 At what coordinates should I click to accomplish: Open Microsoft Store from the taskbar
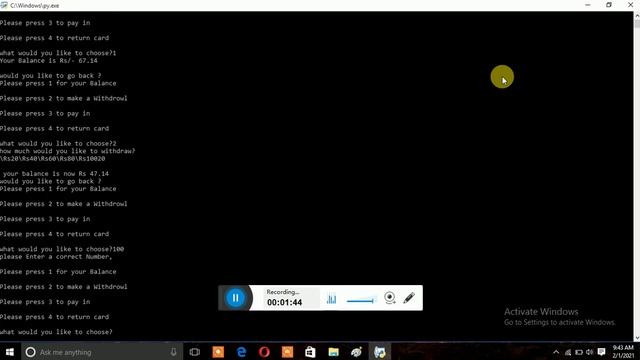310,352
